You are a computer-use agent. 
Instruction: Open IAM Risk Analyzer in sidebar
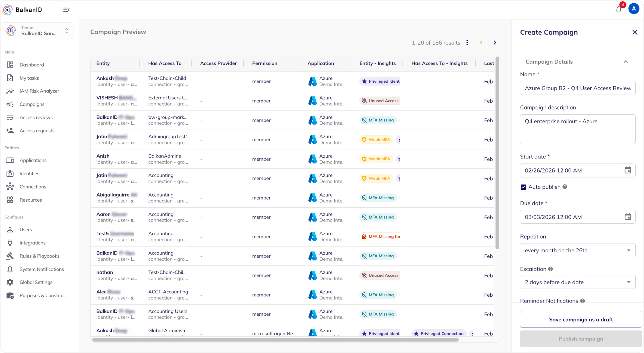click(39, 91)
